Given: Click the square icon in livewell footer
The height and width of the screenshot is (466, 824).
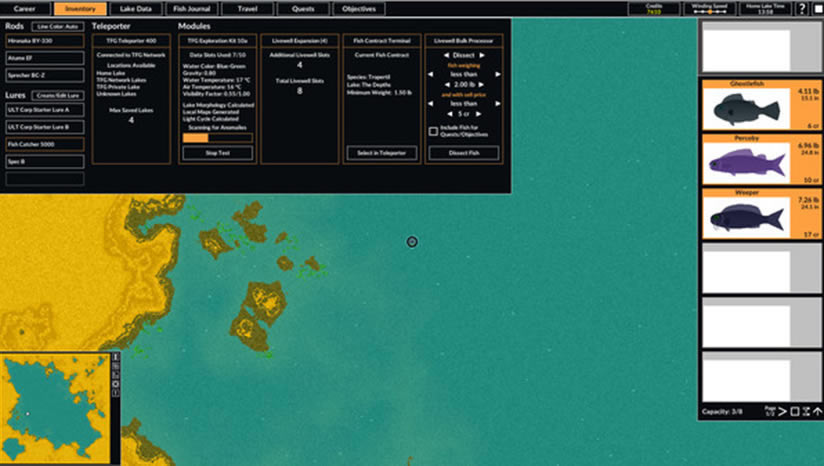Looking at the screenshot, I should click(794, 410).
